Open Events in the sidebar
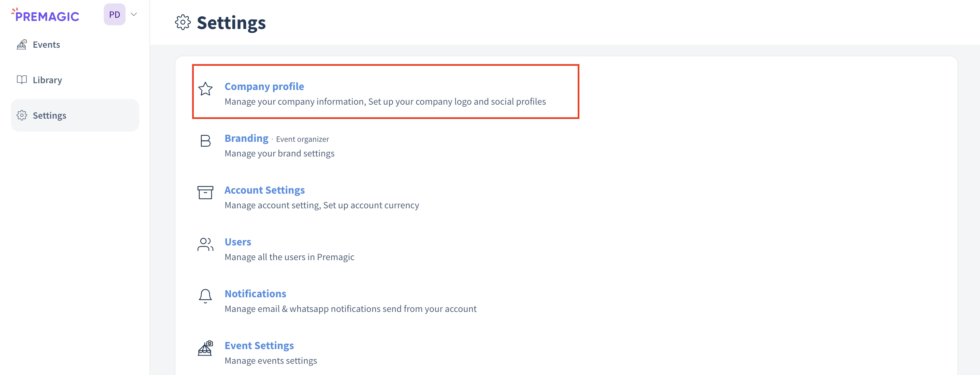980x375 pixels. coord(46,44)
